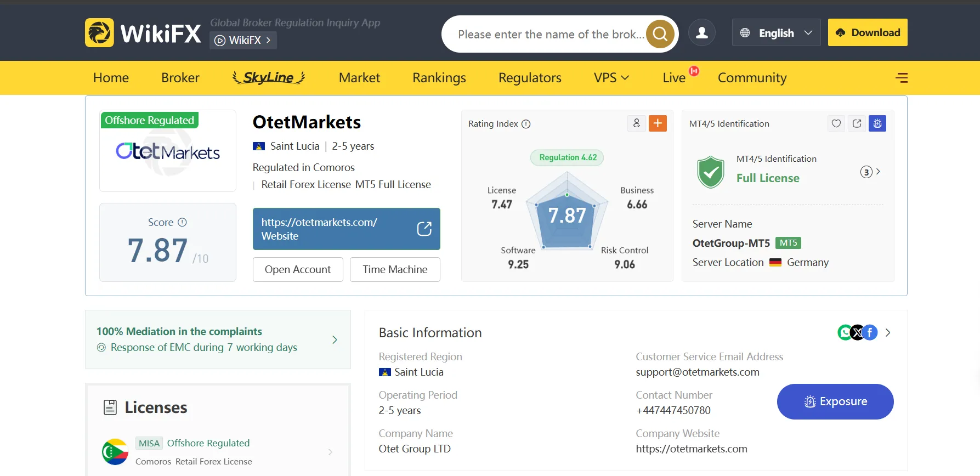
Task: Click the Score info icon
Action: pos(183,222)
